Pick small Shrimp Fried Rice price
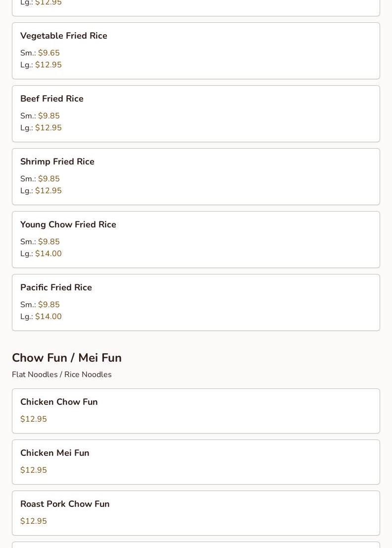 49,179
